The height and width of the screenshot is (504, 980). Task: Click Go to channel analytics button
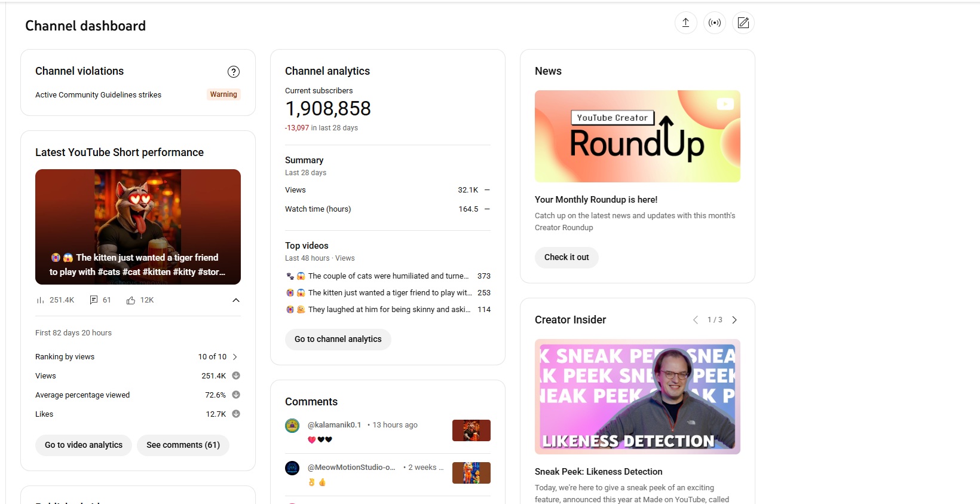pyautogui.click(x=338, y=339)
